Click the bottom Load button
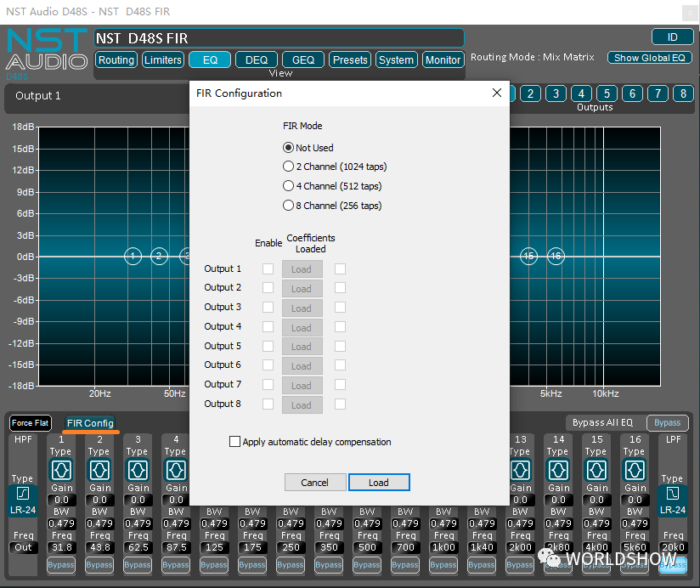This screenshot has height=588, width=700. [379, 482]
